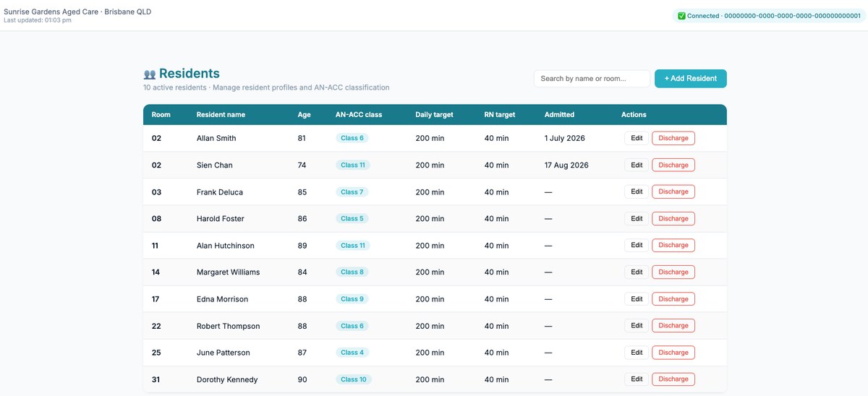Click the Room column header
Viewport: 868px width, 396px height.
coord(161,114)
